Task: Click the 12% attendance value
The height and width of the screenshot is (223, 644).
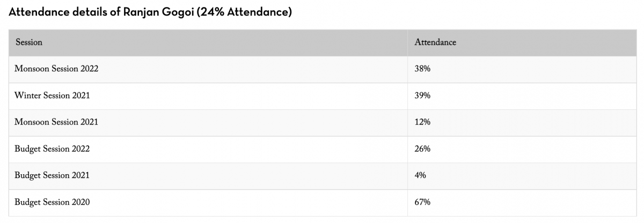Action: coord(422,122)
